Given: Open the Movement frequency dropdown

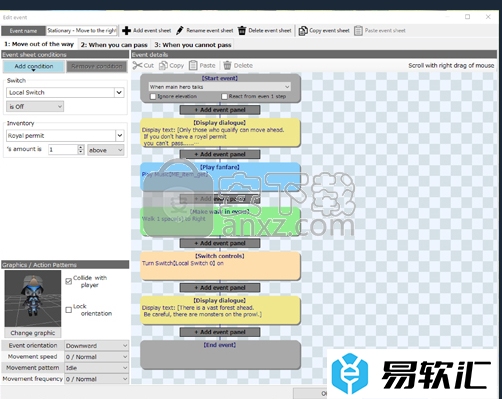Looking at the screenshot, I should pos(97,379).
